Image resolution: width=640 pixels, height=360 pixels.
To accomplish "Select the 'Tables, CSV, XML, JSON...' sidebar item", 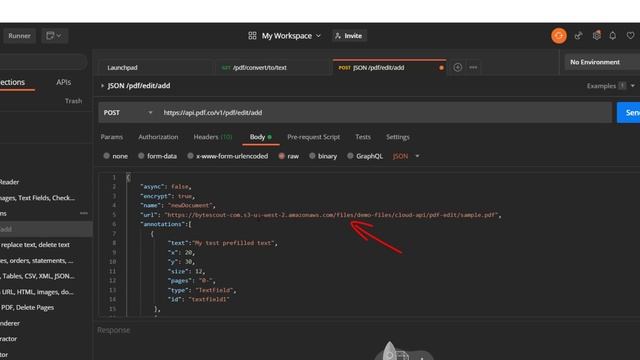I will point(38,276).
